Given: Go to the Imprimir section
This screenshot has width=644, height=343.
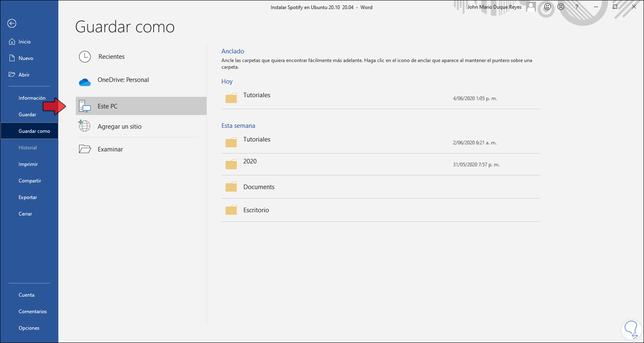Looking at the screenshot, I should pyautogui.click(x=28, y=164).
